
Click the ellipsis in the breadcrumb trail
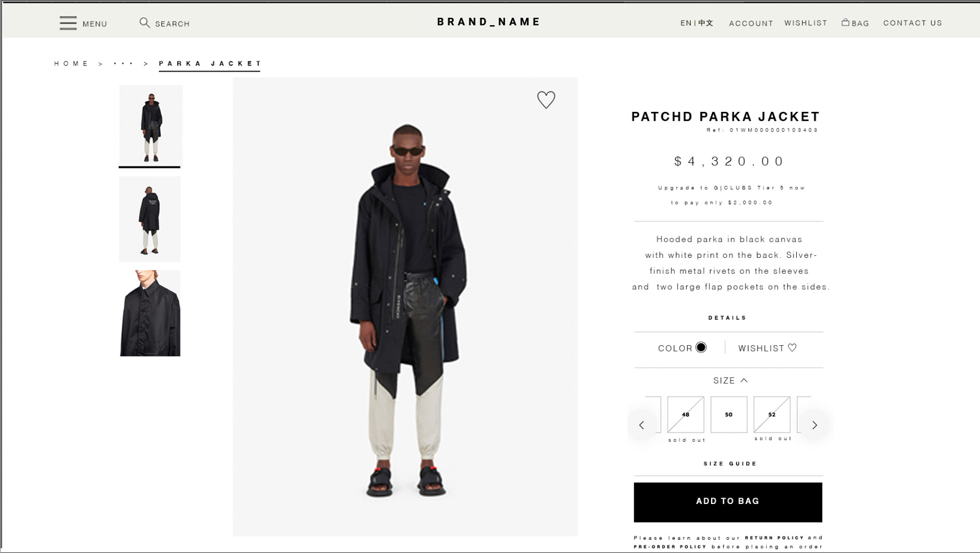coord(123,63)
